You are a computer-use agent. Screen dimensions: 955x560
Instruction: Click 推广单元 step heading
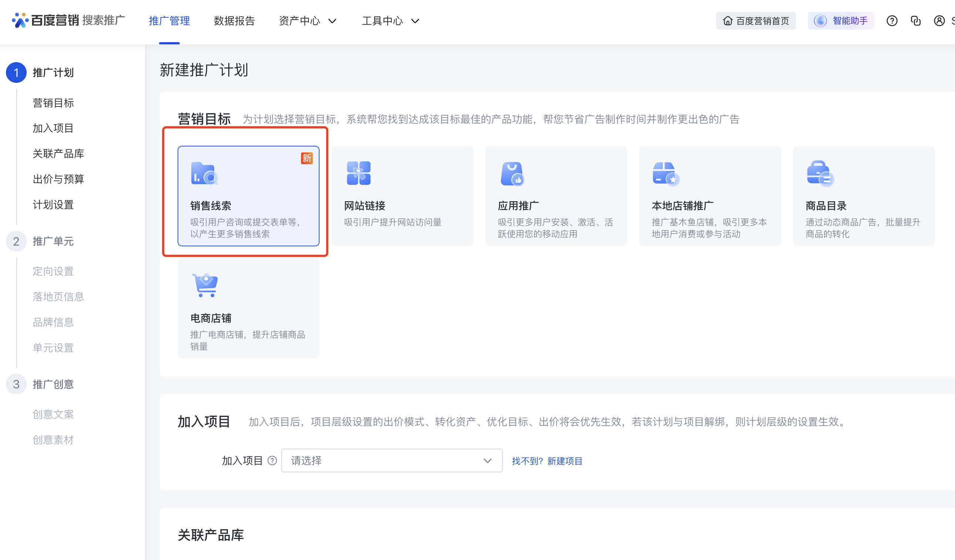point(53,242)
